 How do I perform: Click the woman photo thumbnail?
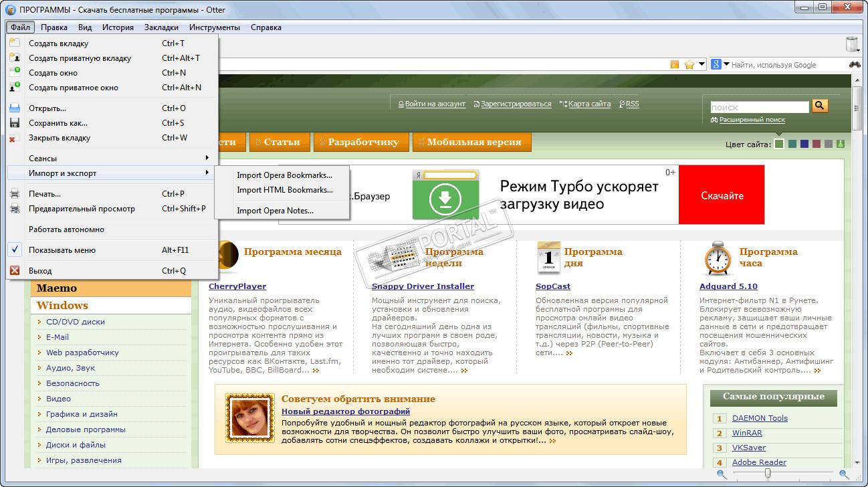coord(250,419)
